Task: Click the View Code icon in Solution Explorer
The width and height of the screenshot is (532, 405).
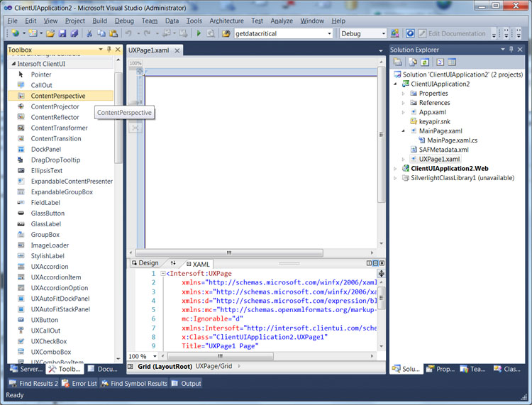Action: 440,62
